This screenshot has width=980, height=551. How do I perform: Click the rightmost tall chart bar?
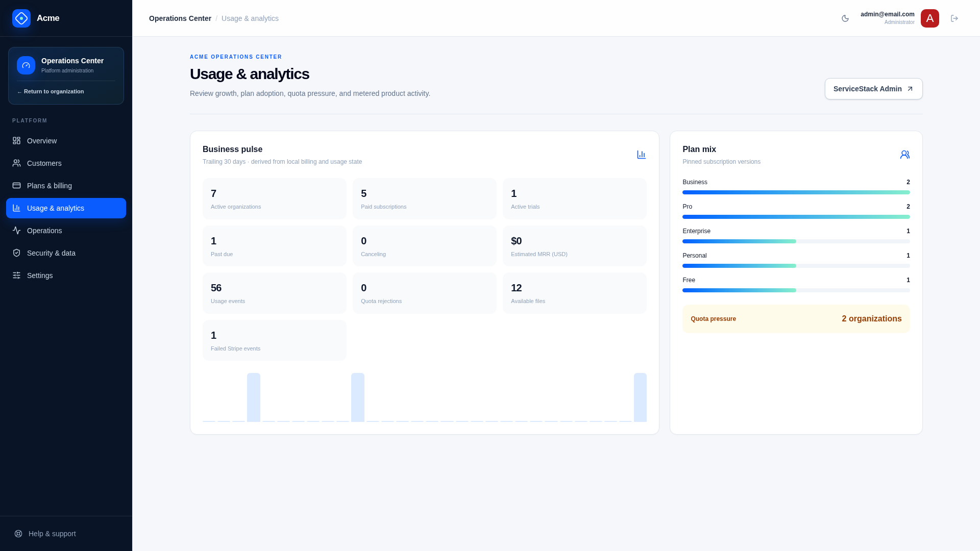[x=640, y=397]
